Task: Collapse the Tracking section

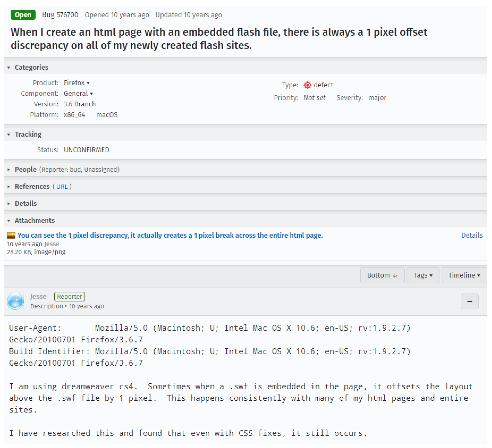Action: [28, 134]
